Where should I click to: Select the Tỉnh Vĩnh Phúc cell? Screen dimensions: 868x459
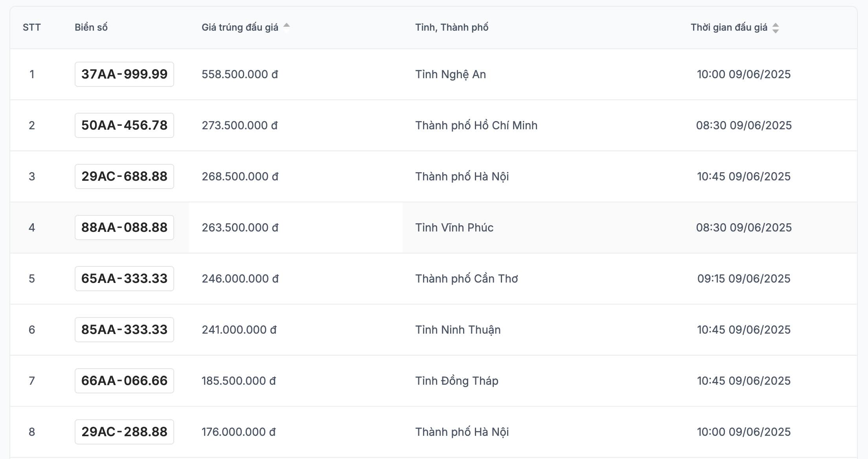tap(454, 228)
